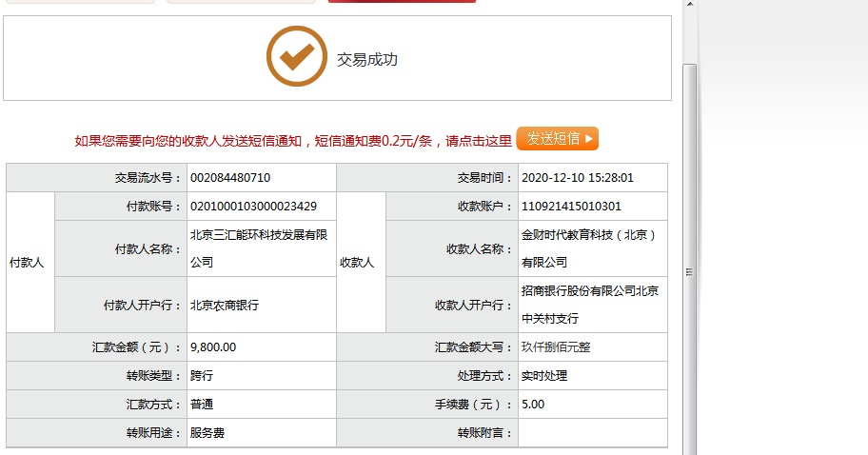Click the arrow on the 发送短信 button

pos(589,139)
